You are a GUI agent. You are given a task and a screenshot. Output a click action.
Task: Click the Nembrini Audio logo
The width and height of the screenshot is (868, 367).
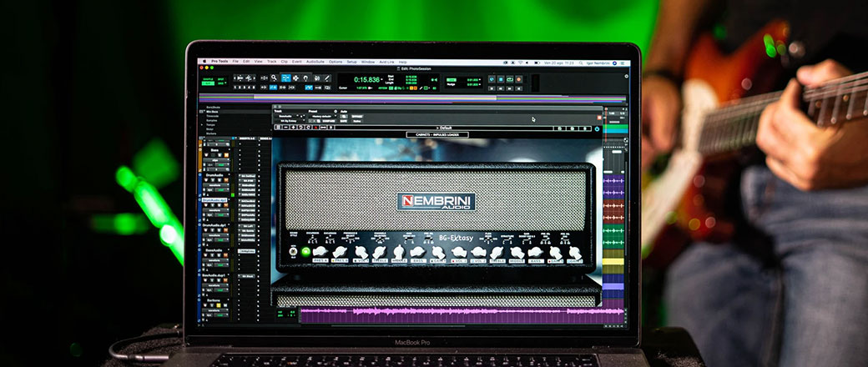click(437, 202)
